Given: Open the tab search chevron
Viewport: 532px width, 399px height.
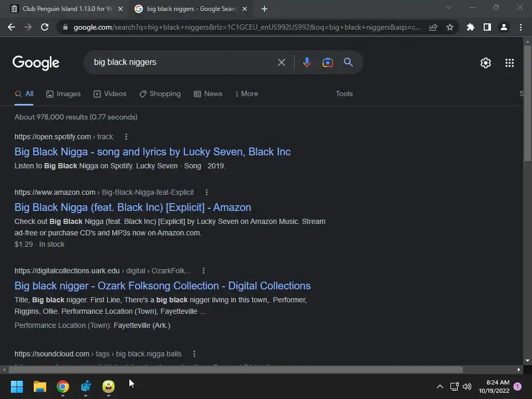Looking at the screenshot, I should [448, 7].
